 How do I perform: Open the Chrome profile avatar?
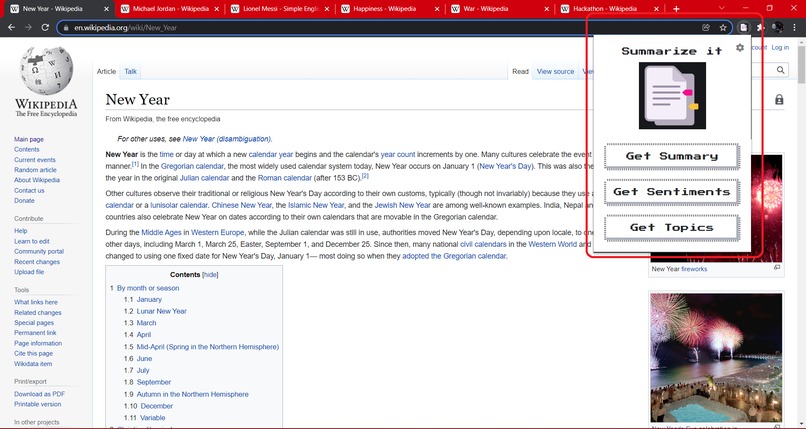tap(778, 27)
